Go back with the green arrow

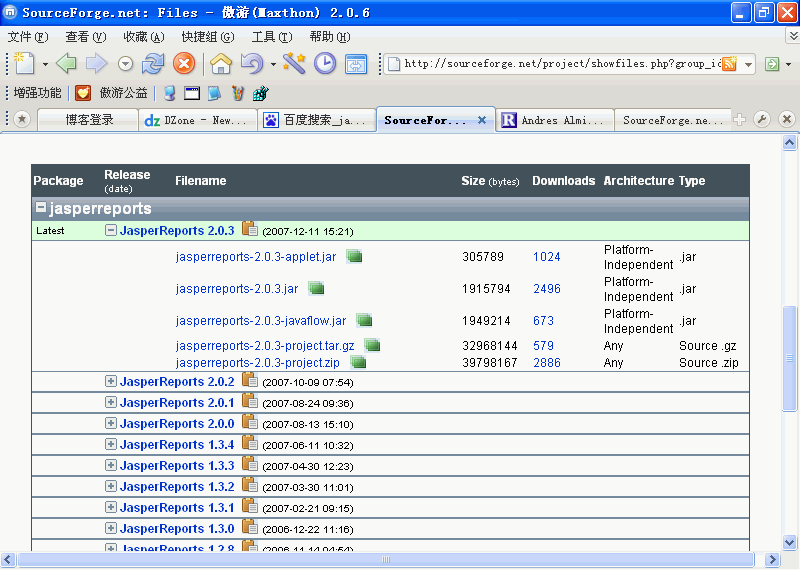click(66, 64)
